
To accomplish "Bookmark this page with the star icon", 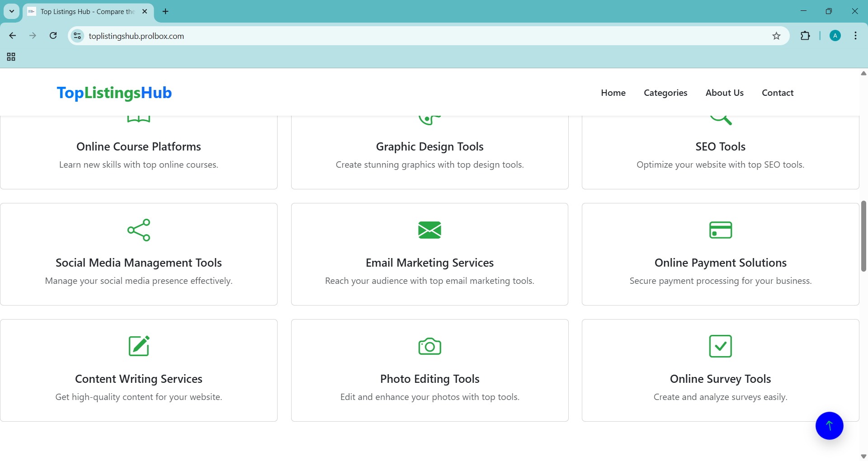I will pyautogui.click(x=776, y=36).
